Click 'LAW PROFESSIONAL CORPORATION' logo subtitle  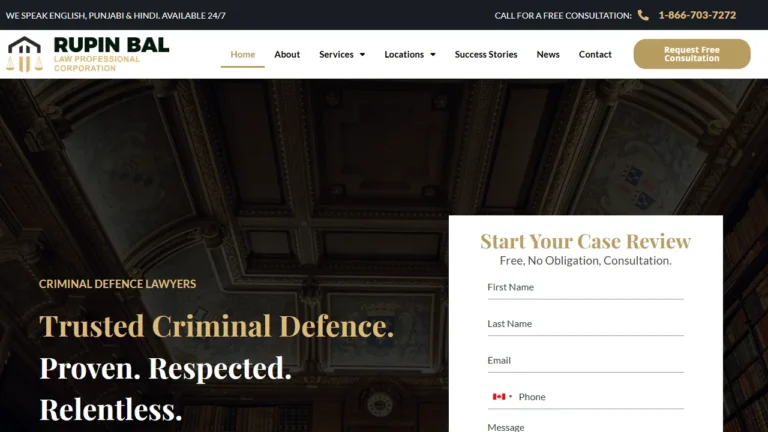pyautogui.click(x=97, y=64)
